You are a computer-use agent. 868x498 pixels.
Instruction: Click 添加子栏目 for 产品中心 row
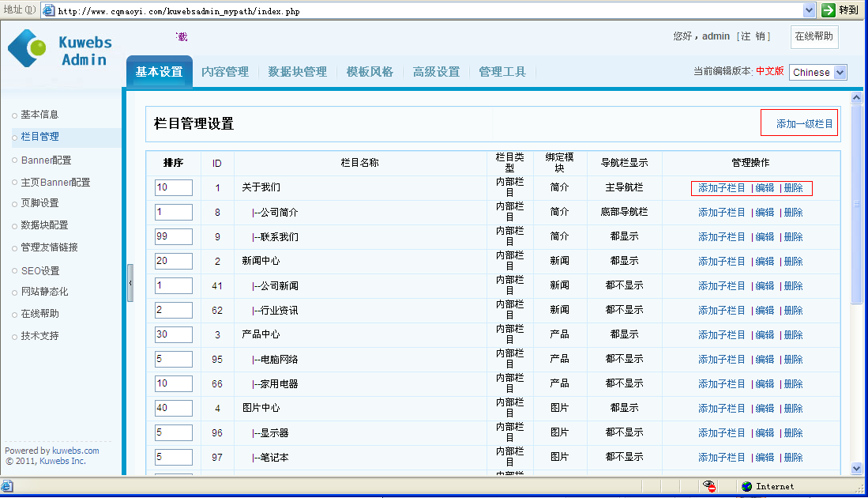(x=721, y=335)
